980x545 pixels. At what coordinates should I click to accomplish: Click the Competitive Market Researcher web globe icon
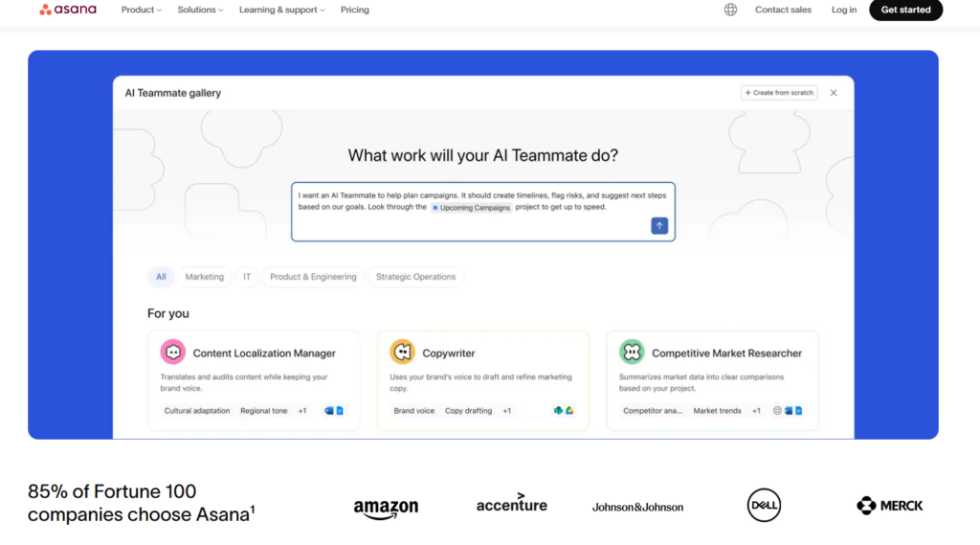coord(777,411)
